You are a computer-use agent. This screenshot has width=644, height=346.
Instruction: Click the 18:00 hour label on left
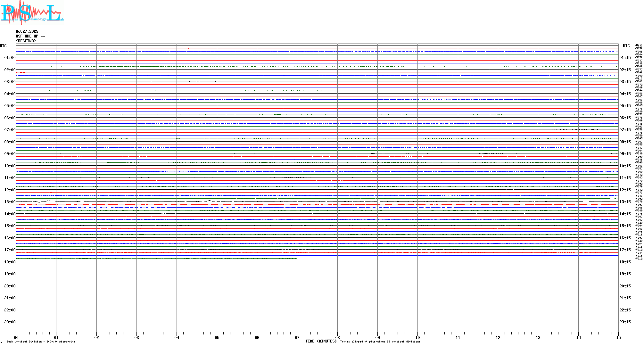point(10,262)
